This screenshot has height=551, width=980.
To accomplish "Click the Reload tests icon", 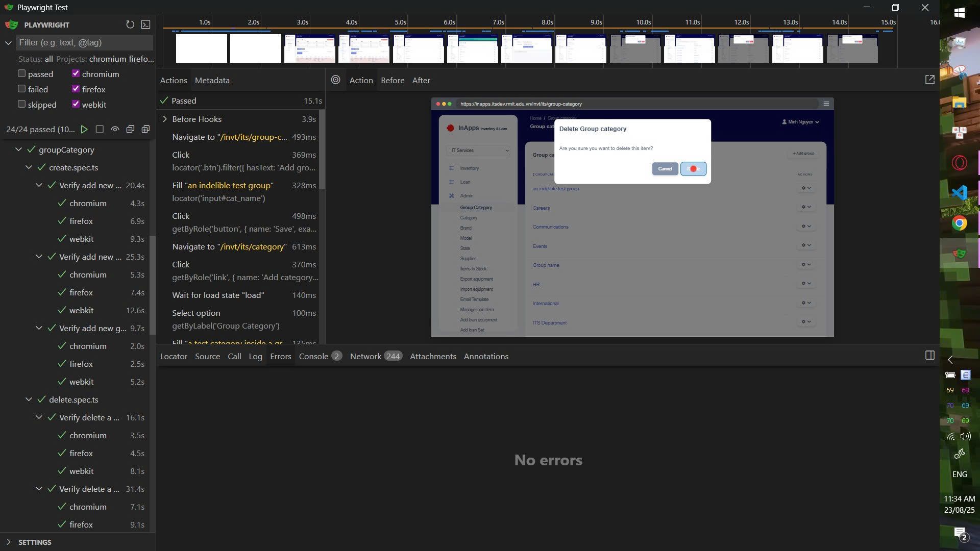I will point(130,24).
